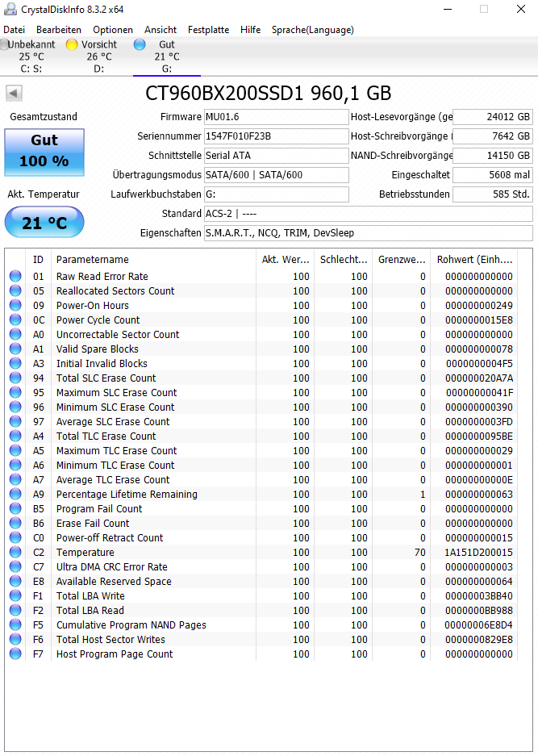The width and height of the screenshot is (538, 756).
Task: Select the Minimum TLC Erase Count row
Action: coord(261,465)
